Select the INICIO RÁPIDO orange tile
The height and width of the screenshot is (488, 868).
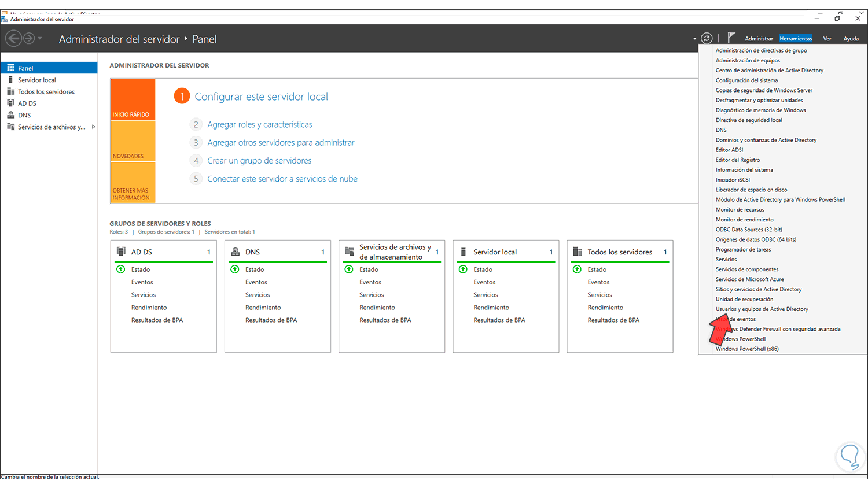coord(133,99)
